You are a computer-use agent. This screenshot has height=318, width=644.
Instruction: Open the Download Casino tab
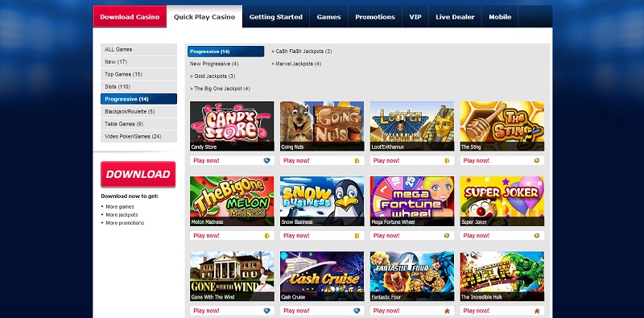coord(130,17)
